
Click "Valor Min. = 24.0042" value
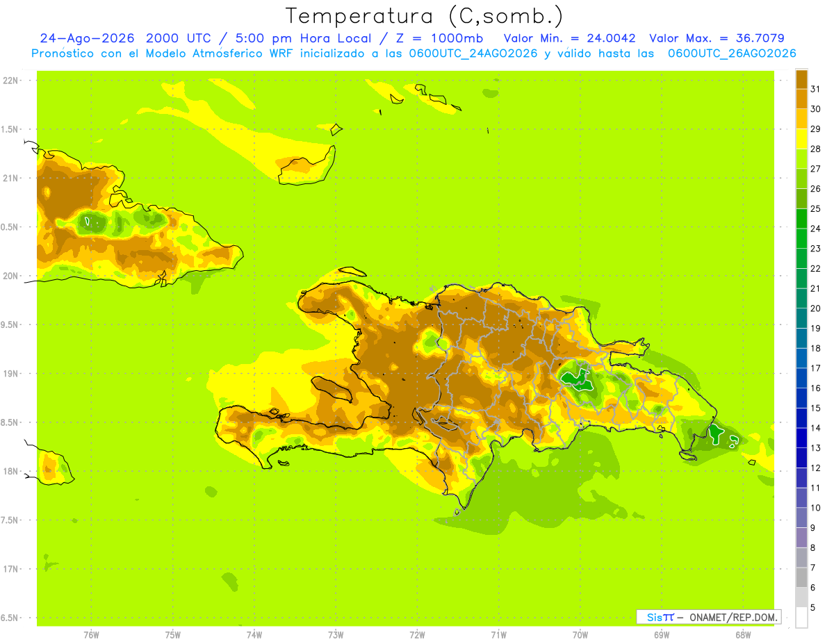click(570, 38)
